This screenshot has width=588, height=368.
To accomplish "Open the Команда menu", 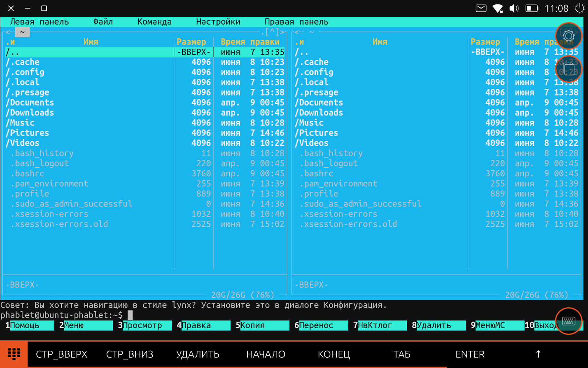I will 154,22.
